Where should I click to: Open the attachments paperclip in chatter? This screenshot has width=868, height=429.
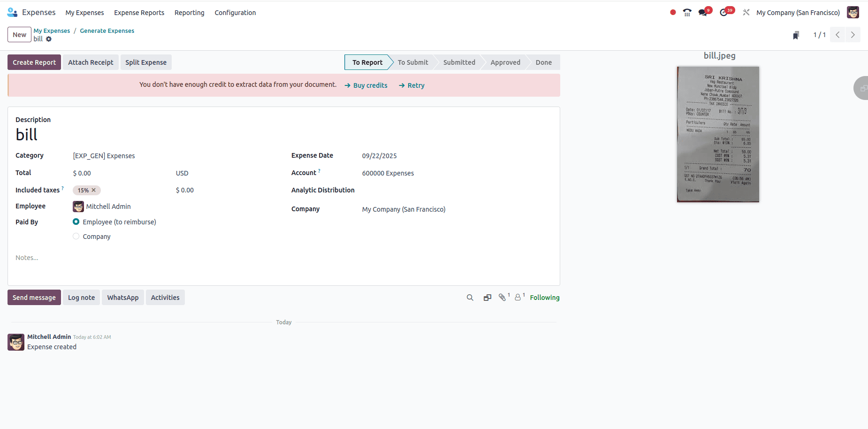point(502,297)
